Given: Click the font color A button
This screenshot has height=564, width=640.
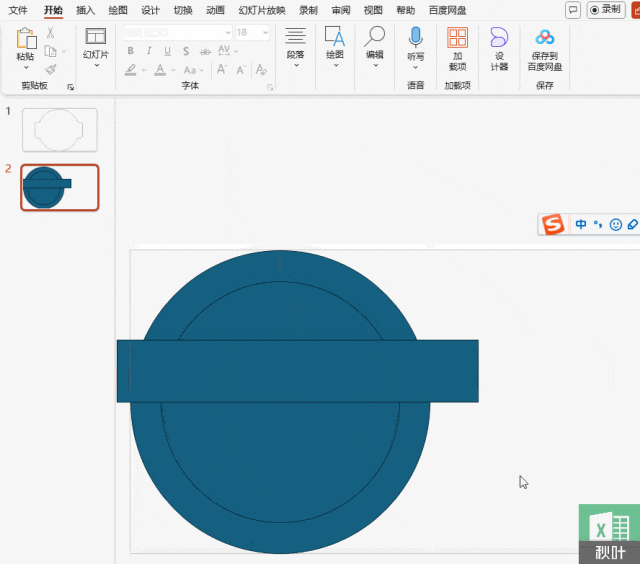Looking at the screenshot, I should tap(160, 70).
